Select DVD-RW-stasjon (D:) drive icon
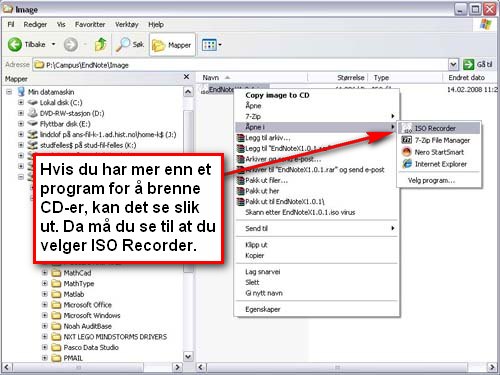 32,113
